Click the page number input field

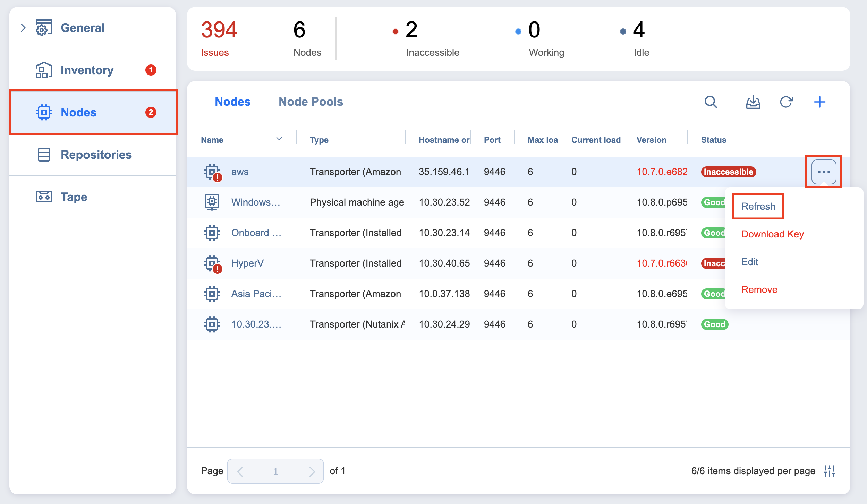(275, 471)
